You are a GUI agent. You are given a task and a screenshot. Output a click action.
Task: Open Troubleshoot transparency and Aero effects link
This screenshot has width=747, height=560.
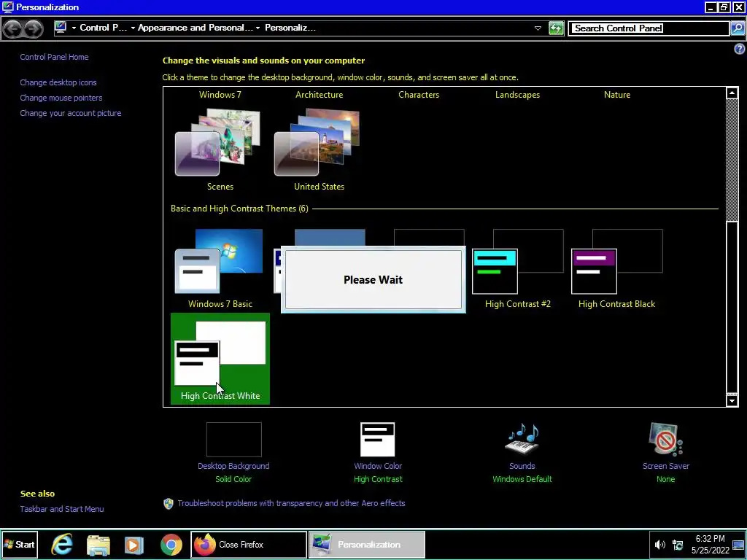291,503
